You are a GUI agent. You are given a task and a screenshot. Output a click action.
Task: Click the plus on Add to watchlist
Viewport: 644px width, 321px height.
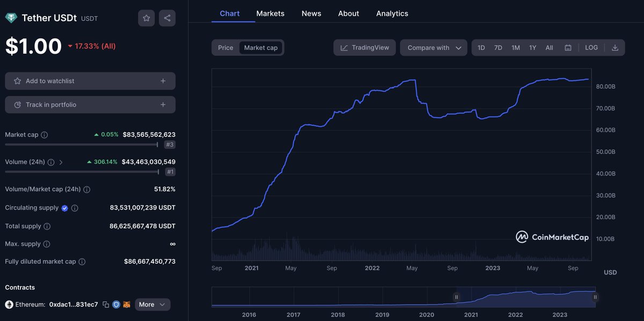[163, 81]
